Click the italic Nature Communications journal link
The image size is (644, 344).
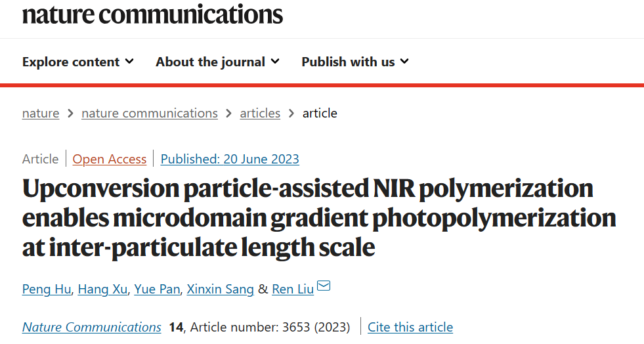(x=92, y=327)
